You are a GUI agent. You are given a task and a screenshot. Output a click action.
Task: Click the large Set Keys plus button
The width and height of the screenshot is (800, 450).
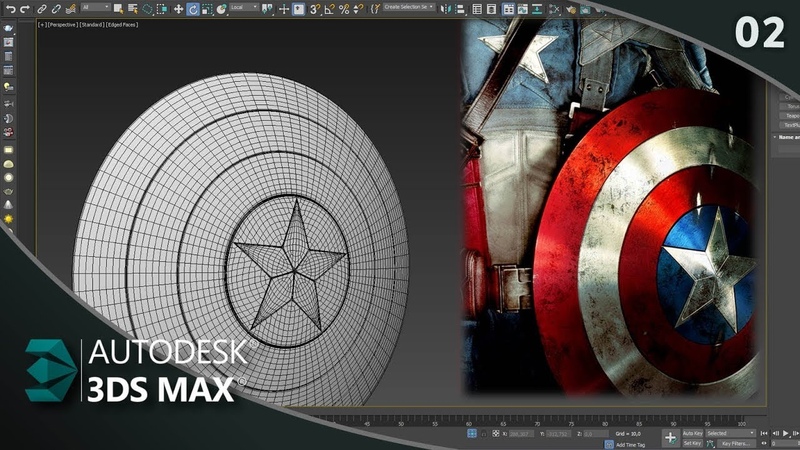[671, 438]
